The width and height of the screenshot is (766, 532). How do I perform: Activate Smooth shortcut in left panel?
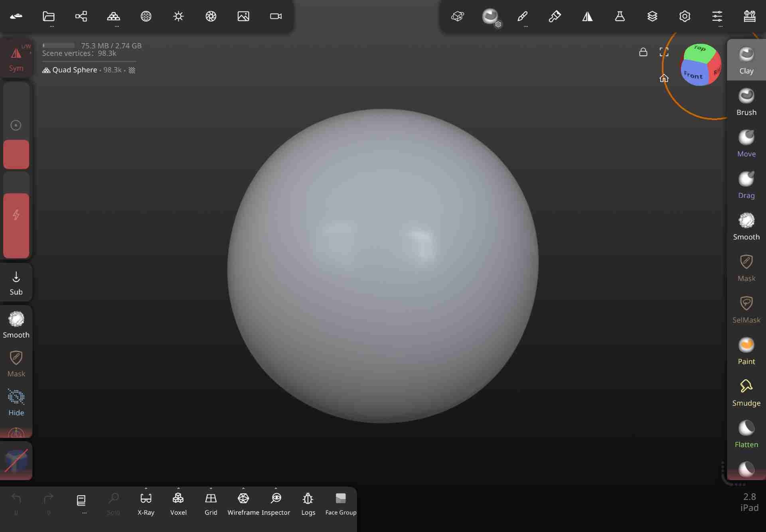[x=16, y=325]
